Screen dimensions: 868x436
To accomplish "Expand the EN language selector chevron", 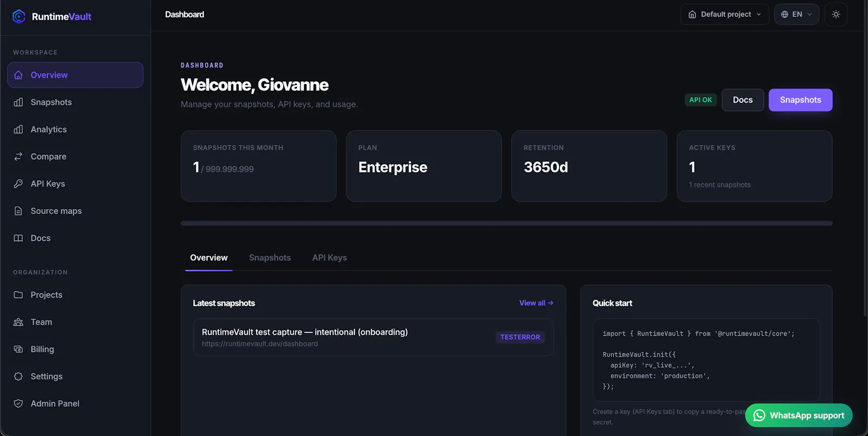I will click(x=809, y=15).
